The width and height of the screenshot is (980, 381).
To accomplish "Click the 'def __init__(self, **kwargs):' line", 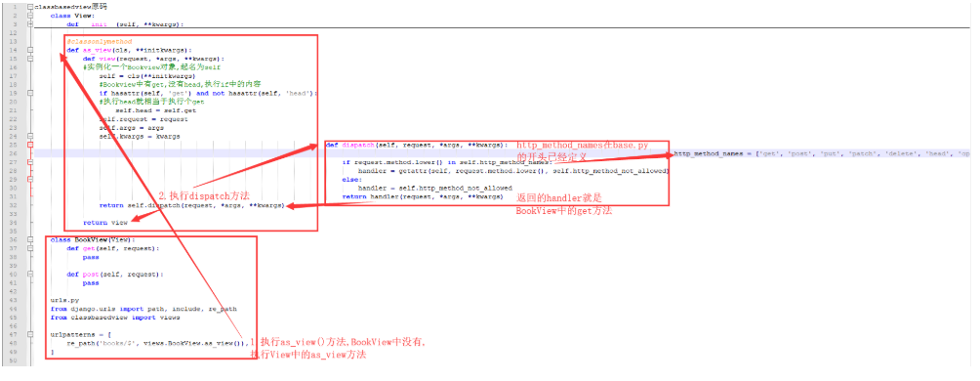I will [x=125, y=24].
